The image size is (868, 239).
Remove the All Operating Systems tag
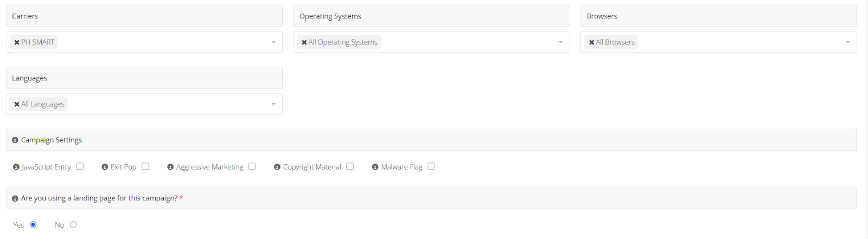tap(304, 42)
